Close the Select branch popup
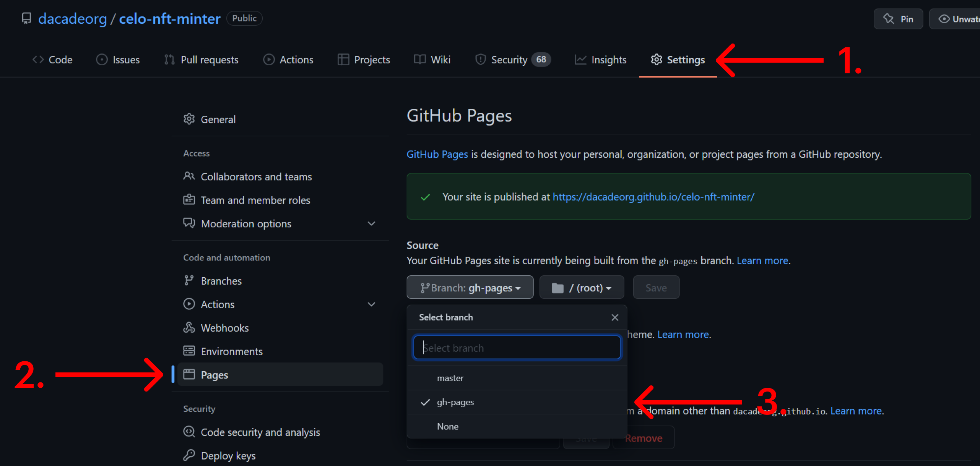 pyautogui.click(x=614, y=317)
